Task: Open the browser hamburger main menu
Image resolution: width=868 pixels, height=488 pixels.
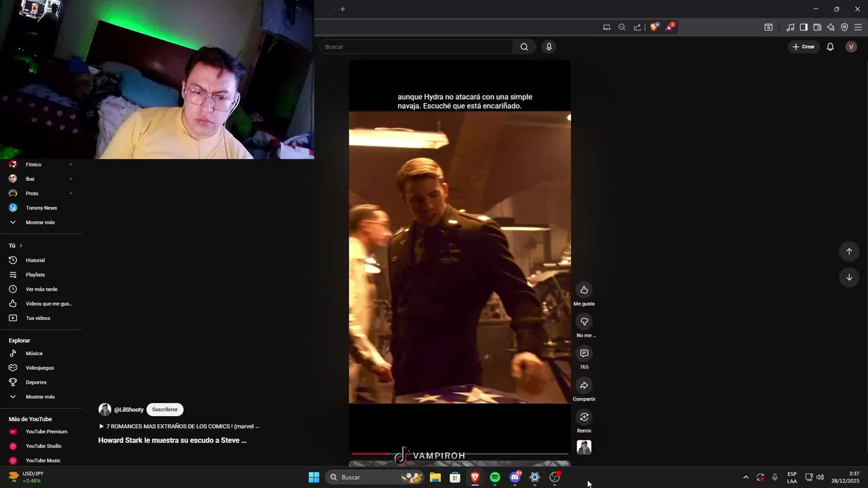Action: click(x=858, y=27)
